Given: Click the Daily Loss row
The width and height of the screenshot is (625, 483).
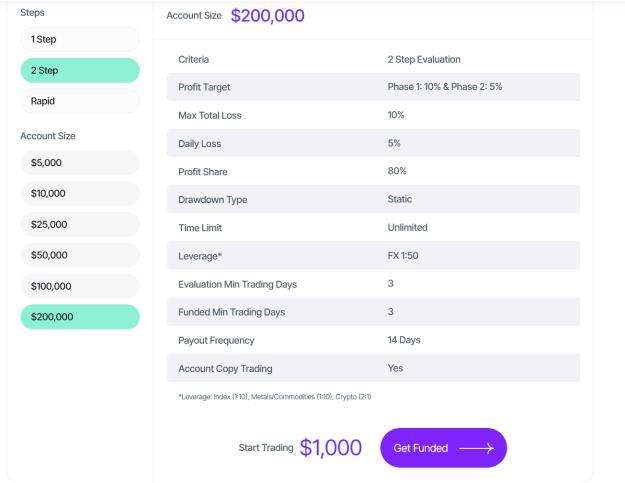Looking at the screenshot, I should pyautogui.click(x=373, y=143).
